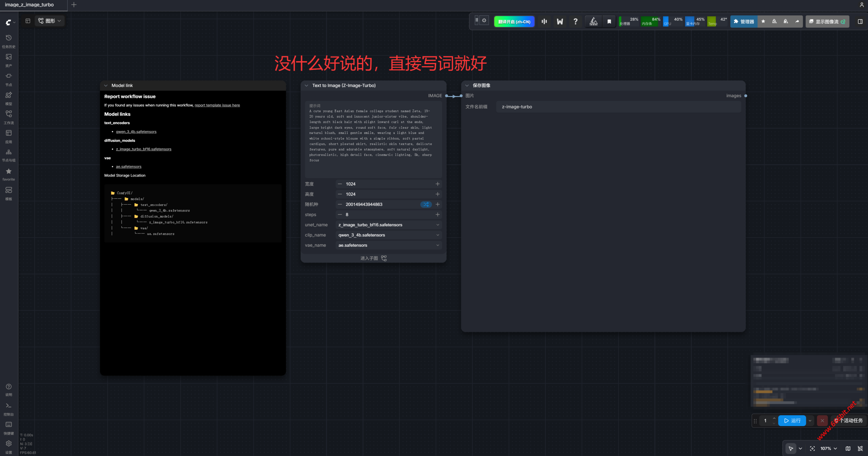Click the W icon in top toolbar
Image resolution: width=868 pixels, height=456 pixels.
(560, 21)
